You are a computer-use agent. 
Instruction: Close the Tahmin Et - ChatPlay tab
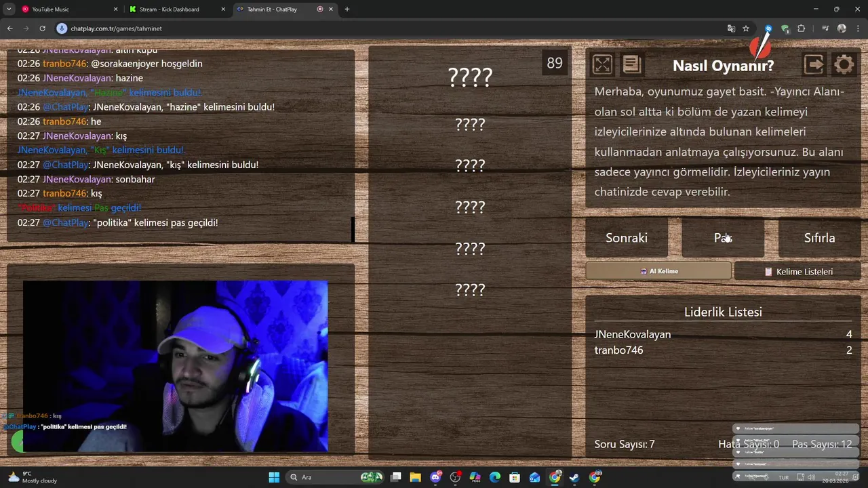click(331, 9)
